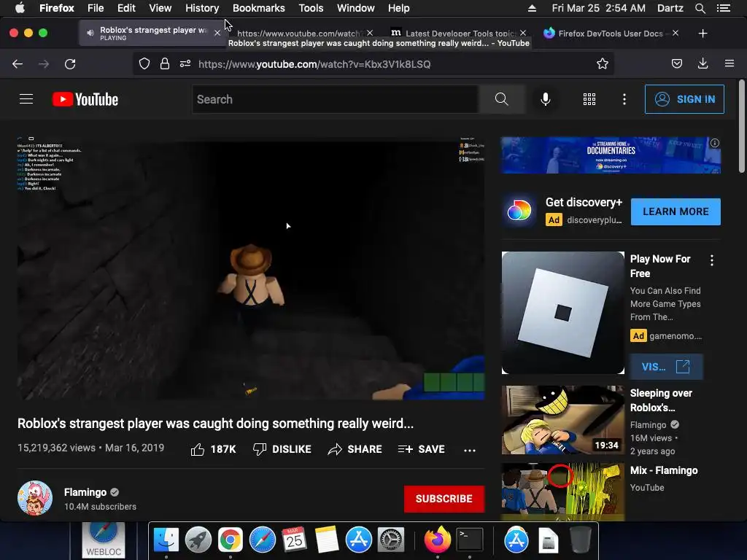
Task: Open the tracking protection shield icon
Action: tap(144, 64)
